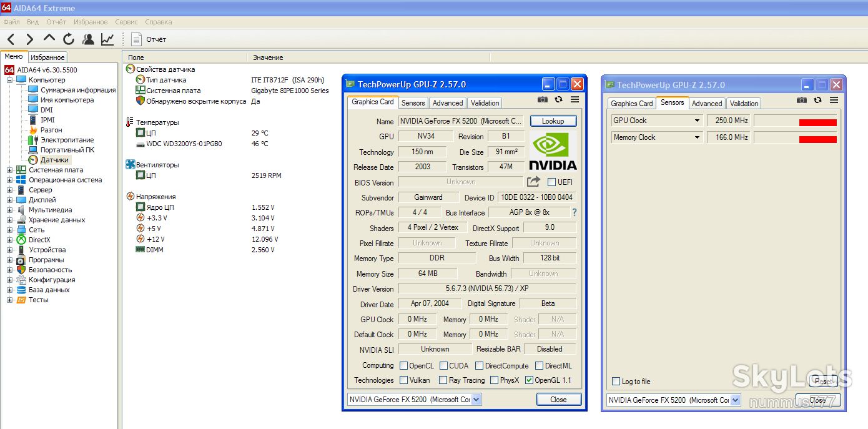
Task: Click the AIDA64 back navigation arrow
Action: [11, 39]
